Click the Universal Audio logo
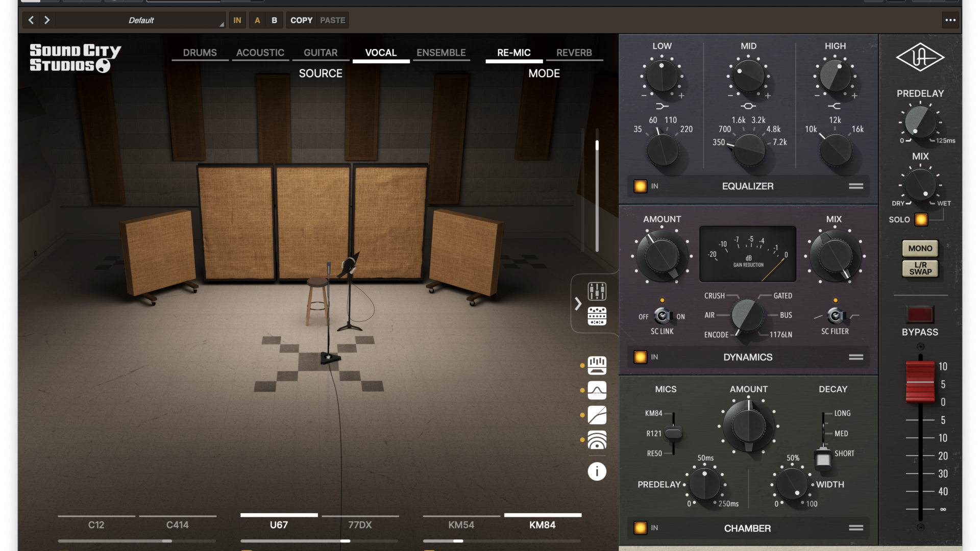The image size is (980, 551). pos(920,57)
